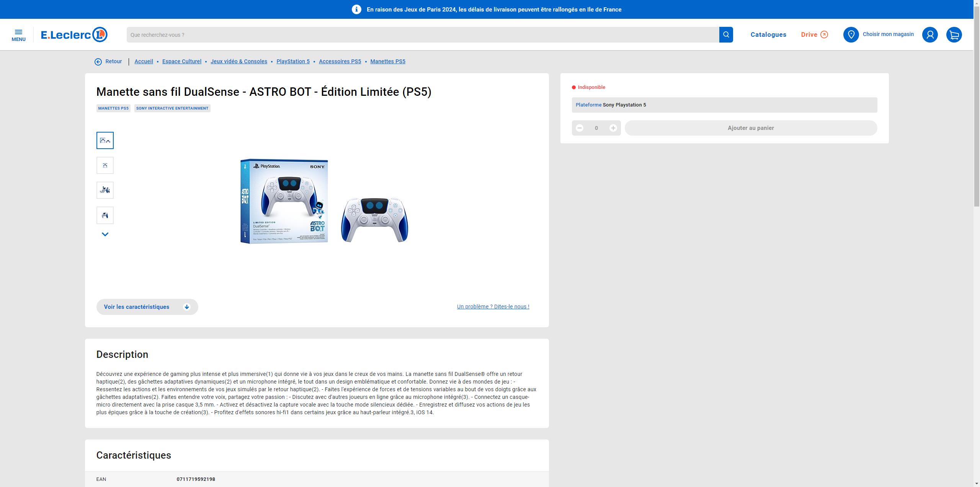Open the hamburger MENU
The width and height of the screenshot is (980, 487).
coord(18,34)
